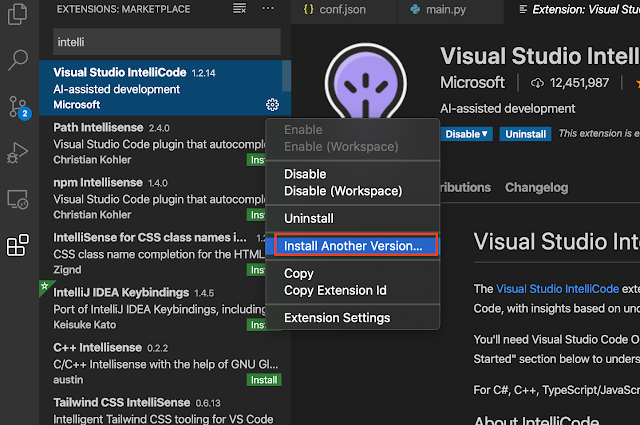
Task: Click the AI-assisted development description in details
Action: (x=507, y=109)
